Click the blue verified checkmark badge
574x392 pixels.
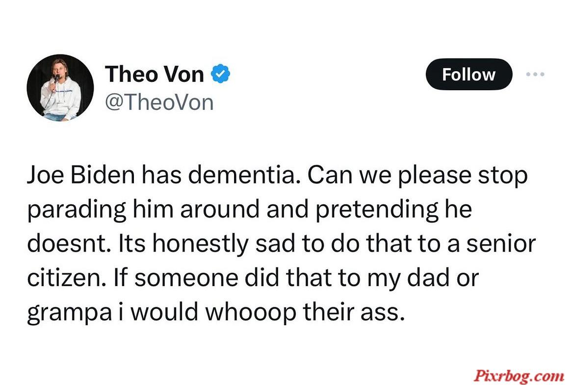(220, 74)
